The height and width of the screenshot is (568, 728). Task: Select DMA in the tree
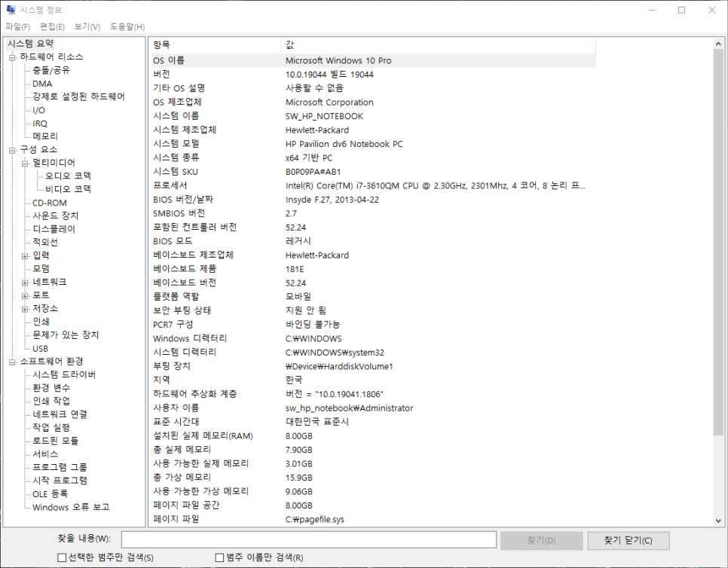42,84
